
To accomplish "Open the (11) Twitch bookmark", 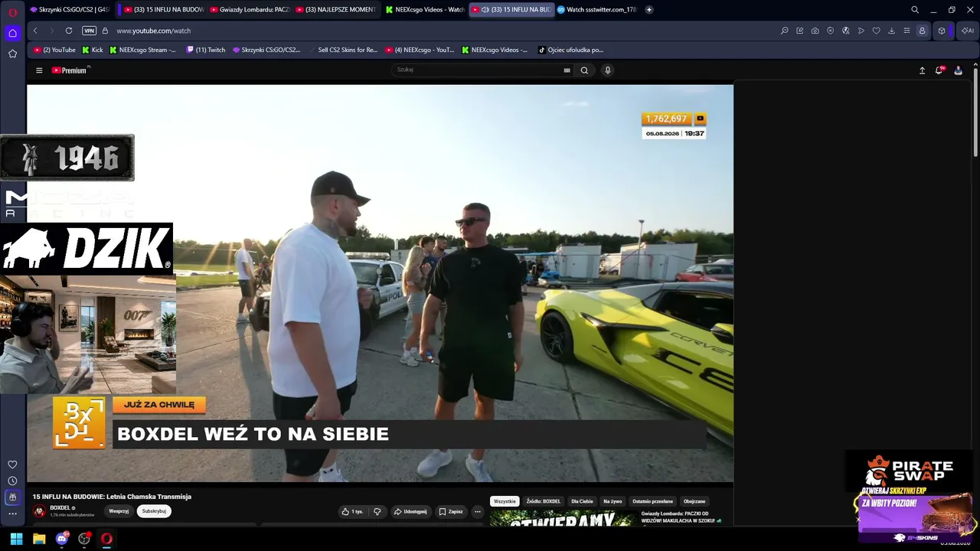I will coord(206,50).
